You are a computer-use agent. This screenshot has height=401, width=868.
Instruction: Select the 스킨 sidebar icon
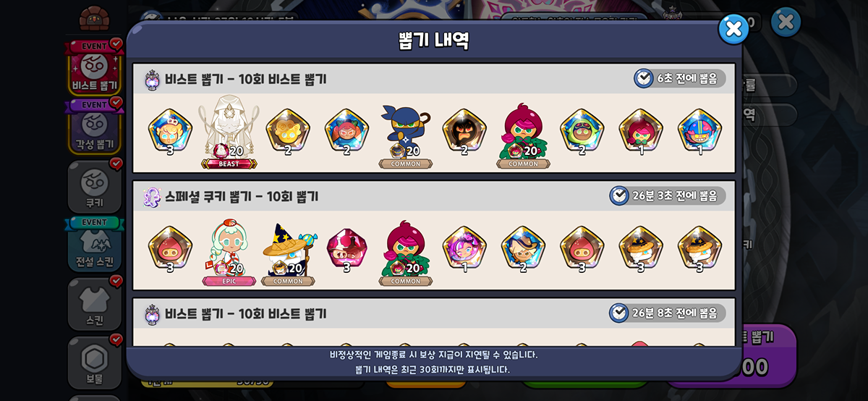pyautogui.click(x=95, y=303)
